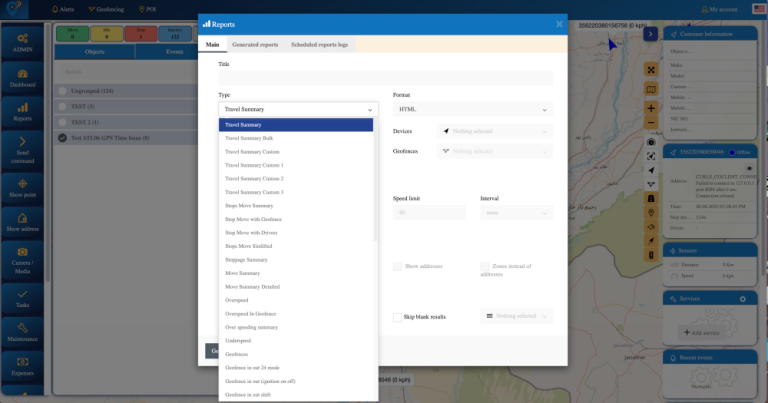This screenshot has height=403, width=768.
Task: Click the report Title input field
Action: (385, 78)
